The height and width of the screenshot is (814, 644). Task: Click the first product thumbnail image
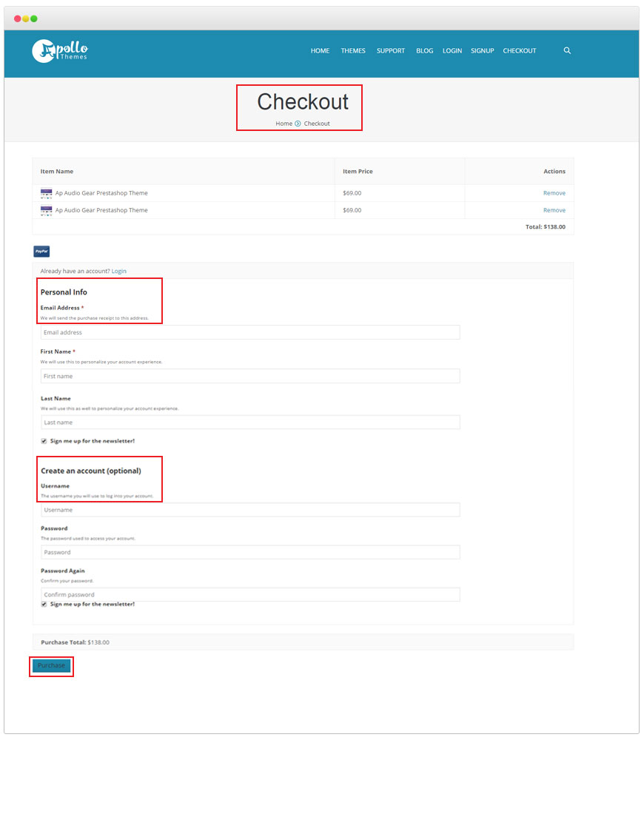47,193
